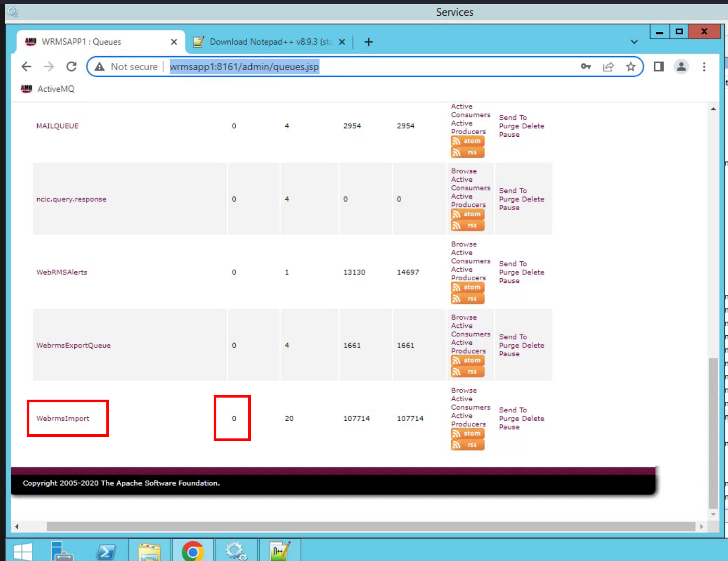
Task: Delete the ncic.query.response queue
Action: (x=533, y=199)
